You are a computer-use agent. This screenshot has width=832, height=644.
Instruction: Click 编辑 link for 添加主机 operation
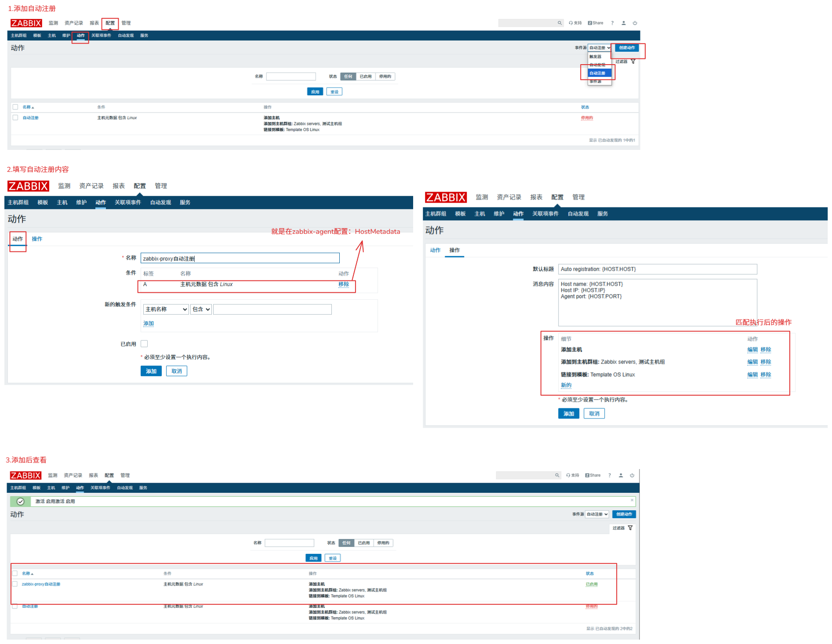click(752, 349)
